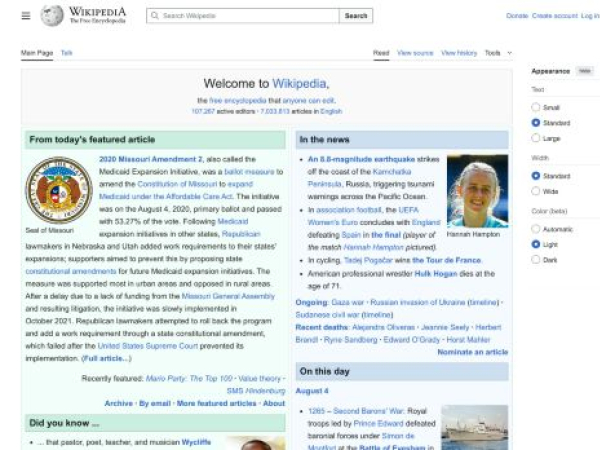
Task: Open Missouri General Assembly link
Action: click(x=228, y=296)
